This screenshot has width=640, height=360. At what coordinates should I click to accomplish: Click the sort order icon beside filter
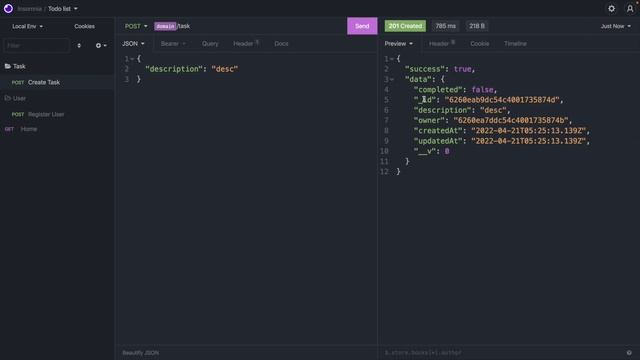pos(79,45)
